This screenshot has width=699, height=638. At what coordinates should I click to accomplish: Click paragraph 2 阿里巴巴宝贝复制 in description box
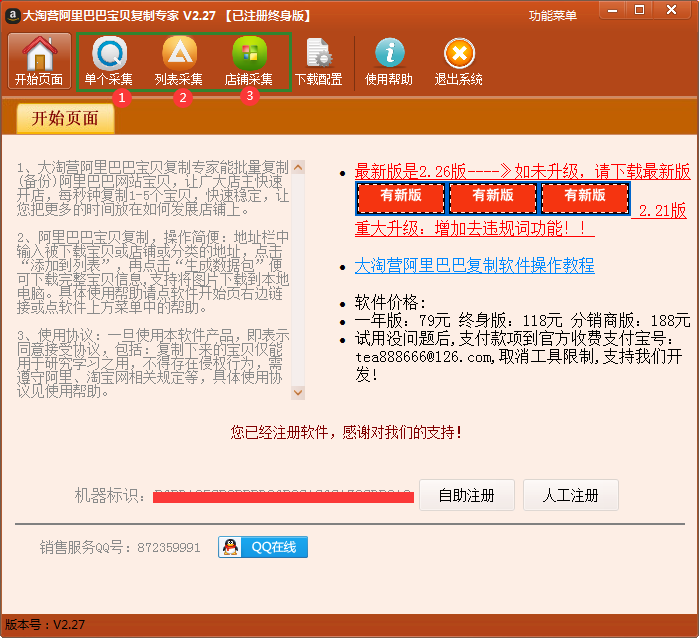(153, 272)
